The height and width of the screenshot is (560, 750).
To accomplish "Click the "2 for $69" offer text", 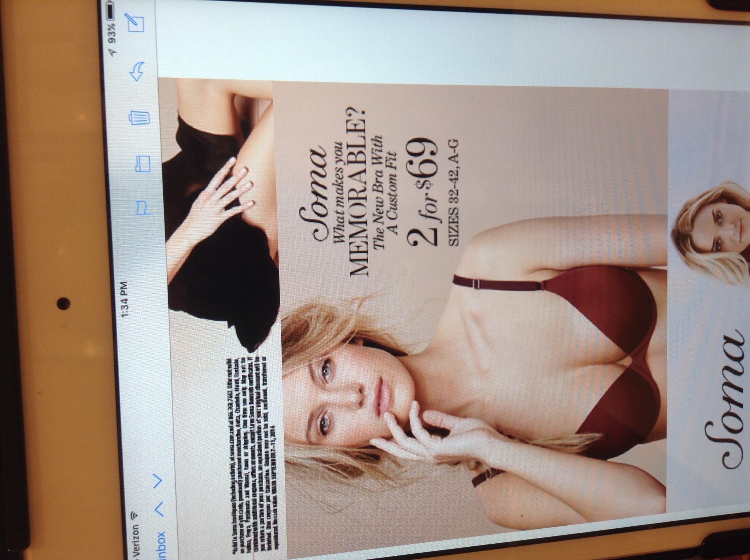I will tap(423, 191).
